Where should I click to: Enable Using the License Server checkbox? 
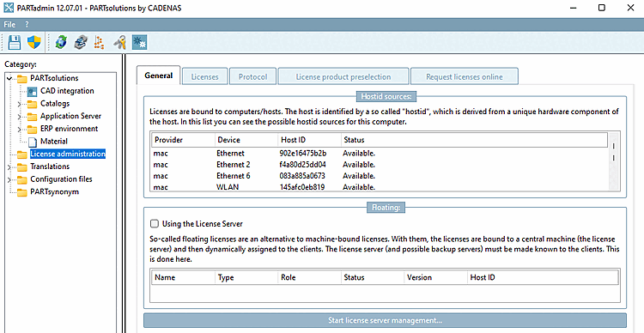(x=155, y=224)
